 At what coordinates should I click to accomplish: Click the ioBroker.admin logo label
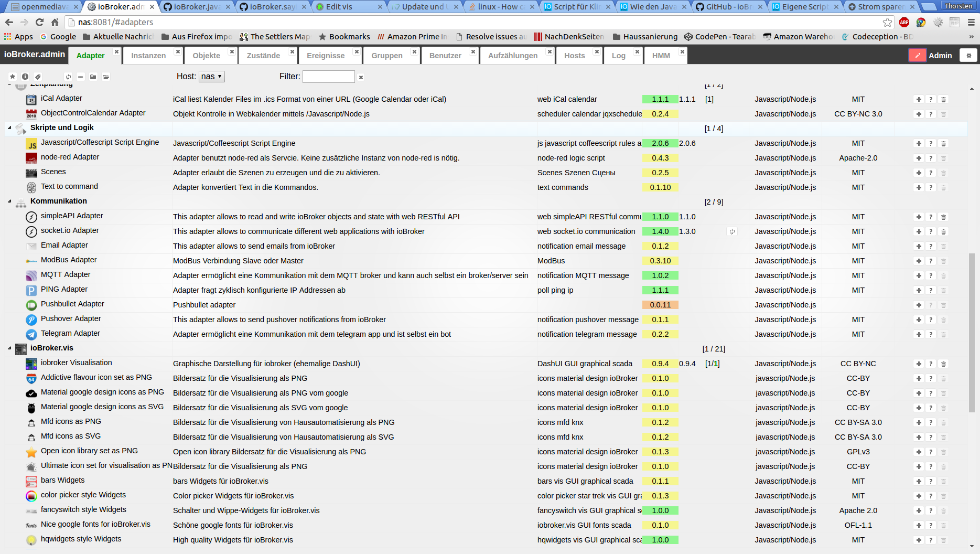35,55
